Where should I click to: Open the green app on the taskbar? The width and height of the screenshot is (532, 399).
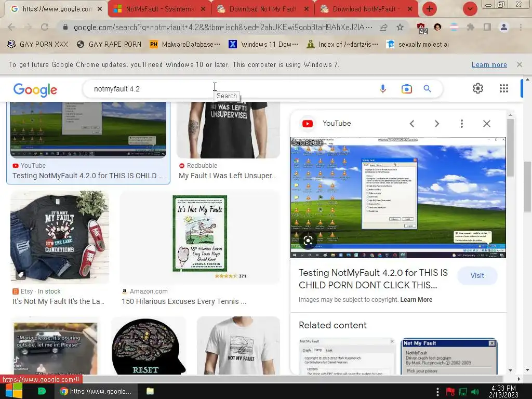point(42,391)
